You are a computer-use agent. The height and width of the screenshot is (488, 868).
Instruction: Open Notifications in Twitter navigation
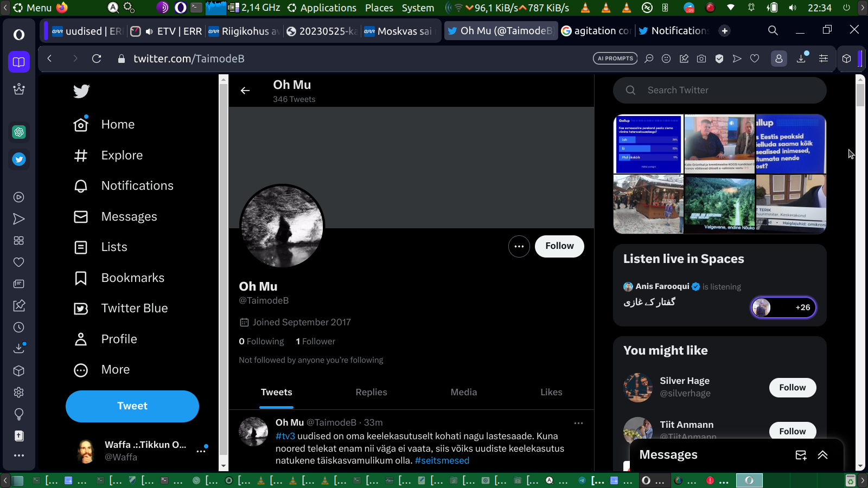click(124, 186)
